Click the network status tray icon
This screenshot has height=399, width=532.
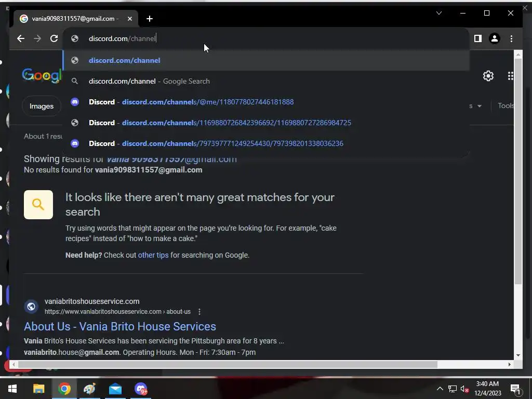click(453, 389)
